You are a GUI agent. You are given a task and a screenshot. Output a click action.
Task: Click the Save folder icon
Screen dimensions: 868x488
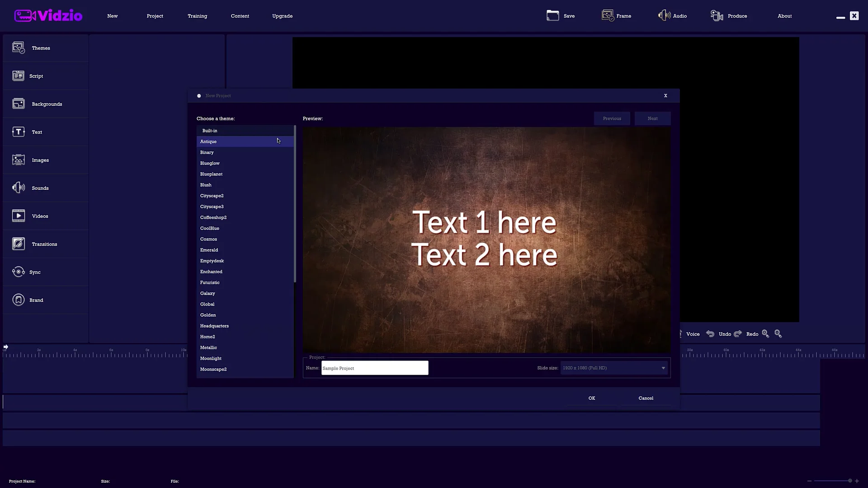tap(552, 15)
